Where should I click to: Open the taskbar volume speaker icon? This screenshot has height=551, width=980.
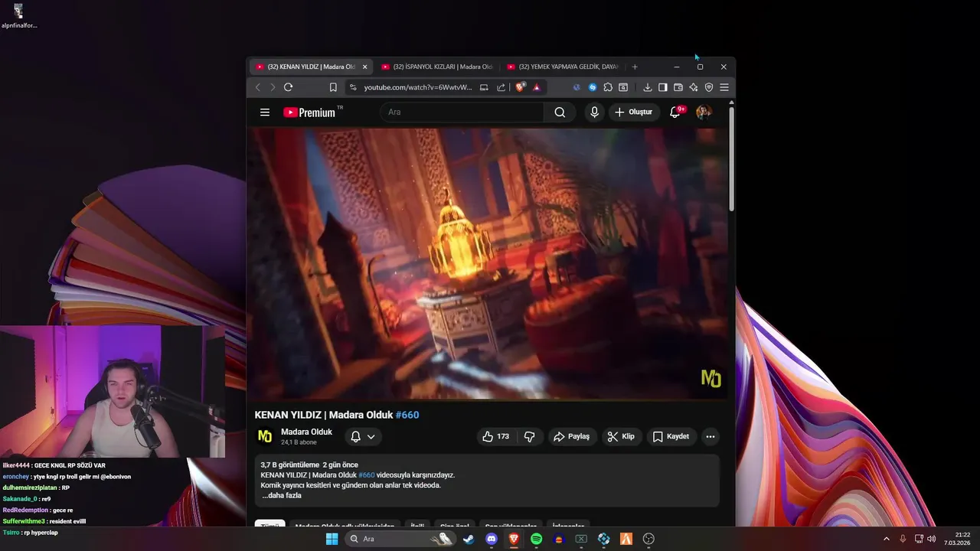pyautogui.click(x=932, y=539)
